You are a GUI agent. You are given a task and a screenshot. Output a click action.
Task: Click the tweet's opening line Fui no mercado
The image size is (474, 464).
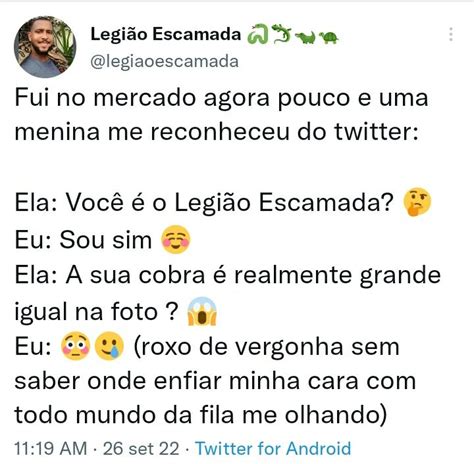222,98
